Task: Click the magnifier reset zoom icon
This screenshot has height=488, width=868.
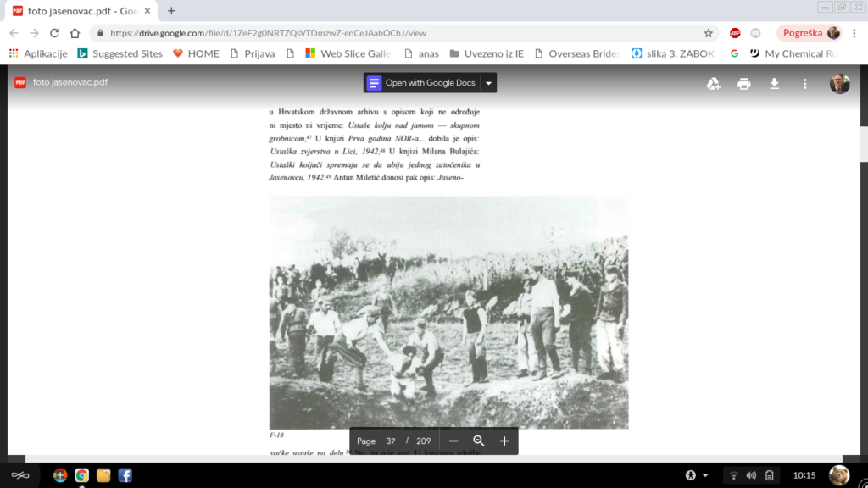Action: 479,441
